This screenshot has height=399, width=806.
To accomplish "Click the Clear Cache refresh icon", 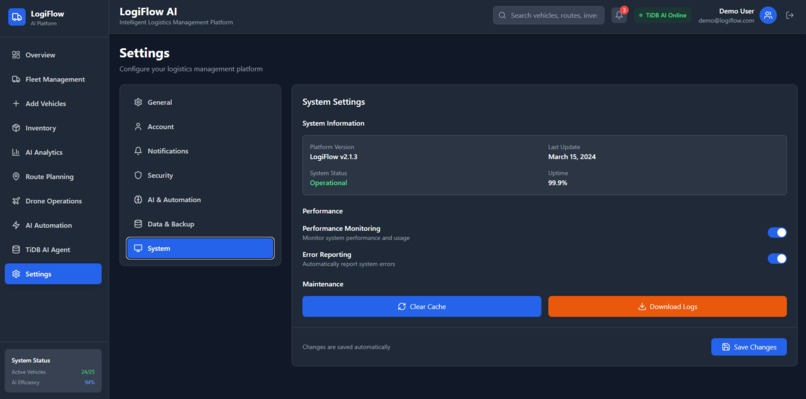I will pos(402,306).
